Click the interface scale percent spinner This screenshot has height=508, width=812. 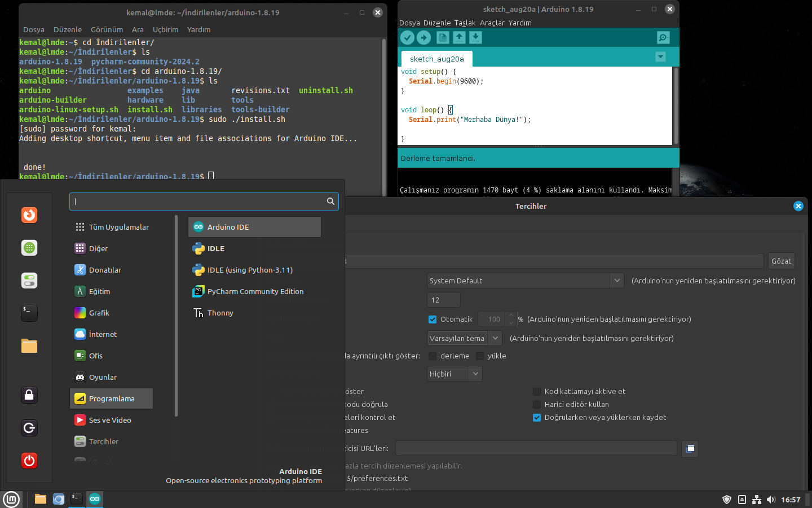tap(497, 319)
